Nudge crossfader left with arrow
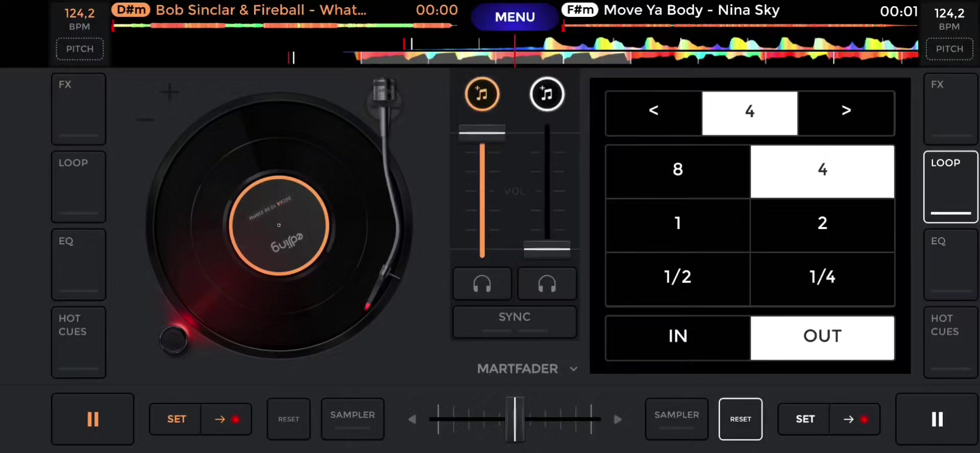This screenshot has width=980, height=453. pyautogui.click(x=412, y=419)
